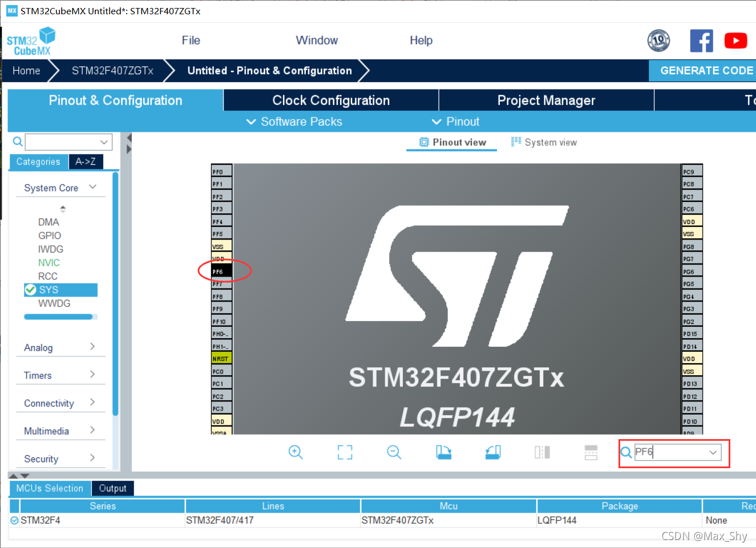Click the STM32CubeMX logo
The image size is (756, 548).
pyautogui.click(x=31, y=41)
